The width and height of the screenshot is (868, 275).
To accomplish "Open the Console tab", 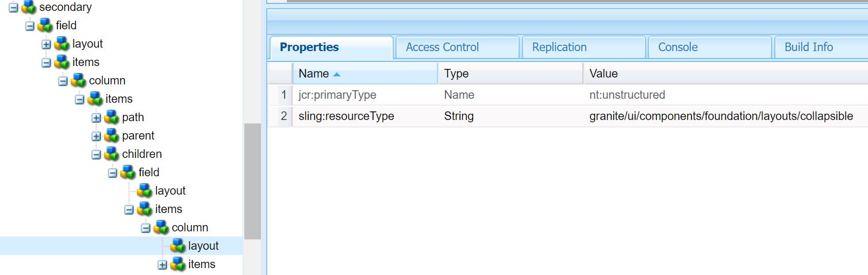I will tap(678, 47).
